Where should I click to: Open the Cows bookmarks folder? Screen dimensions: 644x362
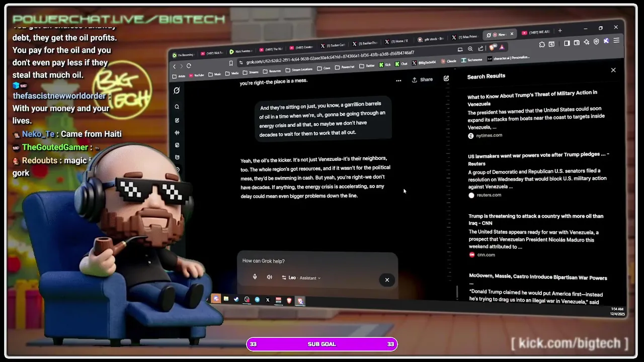coord(324,68)
